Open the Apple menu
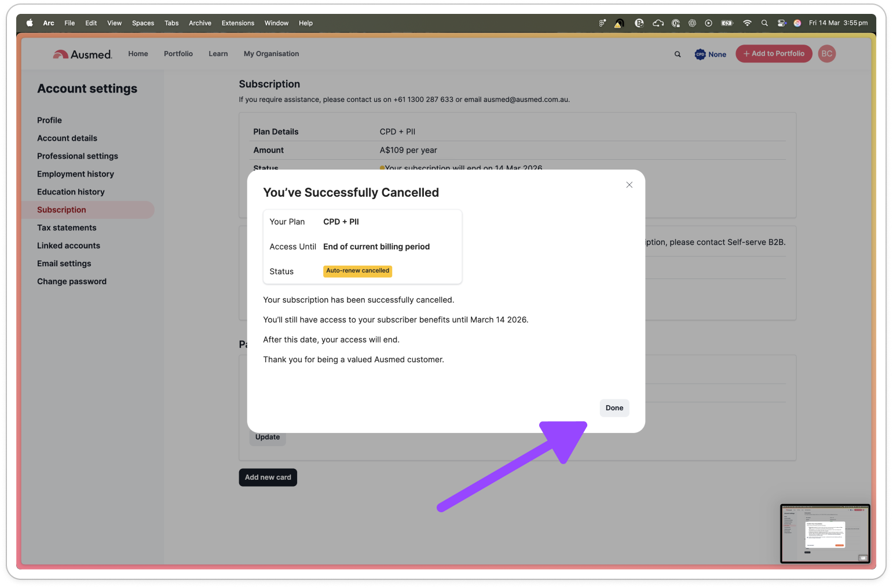This screenshot has height=588, width=893. (x=30, y=23)
